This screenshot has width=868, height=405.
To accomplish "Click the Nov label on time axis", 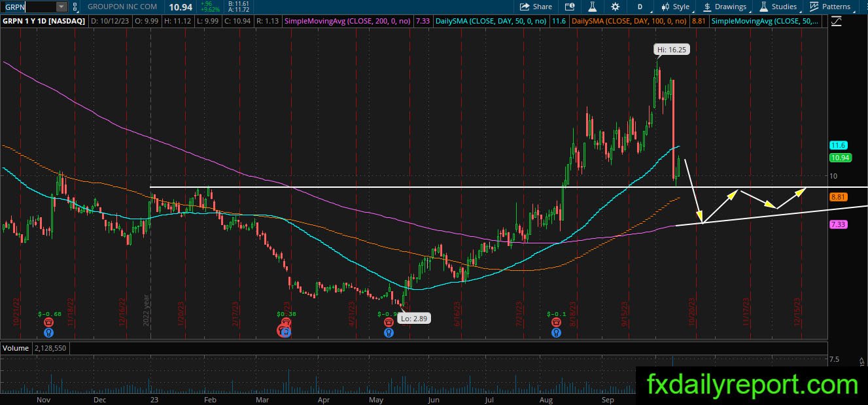I will point(43,398).
